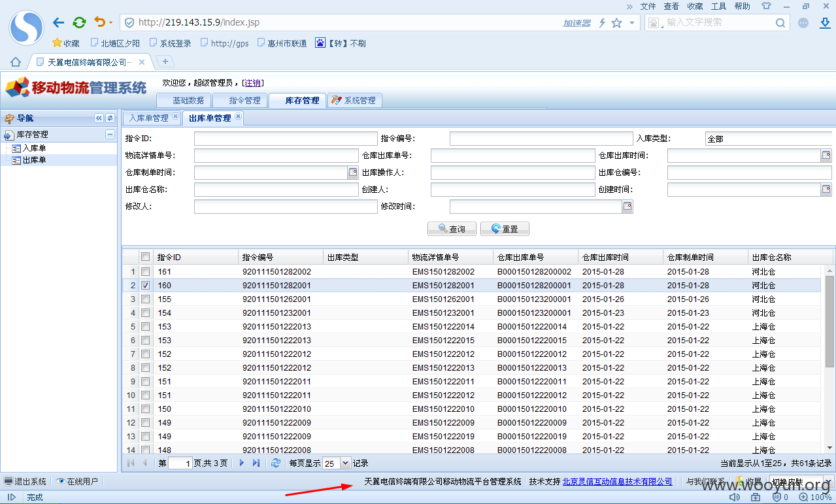Screen dimensions: 836x504
Task: Select 入库单 in navigation tree
Action: point(34,148)
